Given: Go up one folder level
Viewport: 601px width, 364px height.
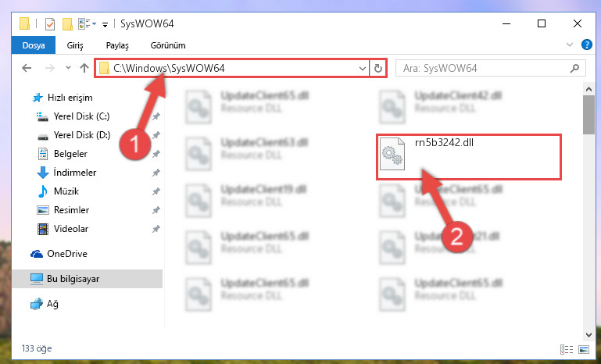Looking at the screenshot, I should [84, 68].
